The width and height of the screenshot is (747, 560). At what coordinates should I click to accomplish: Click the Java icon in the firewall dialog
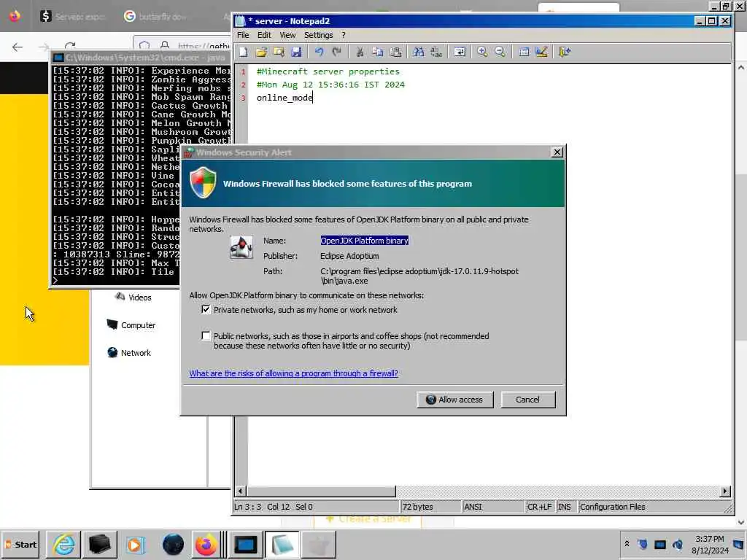(241, 246)
